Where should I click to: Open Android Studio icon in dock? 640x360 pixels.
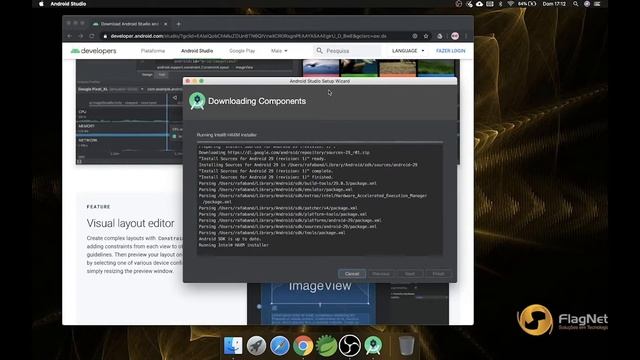[x=373, y=345]
